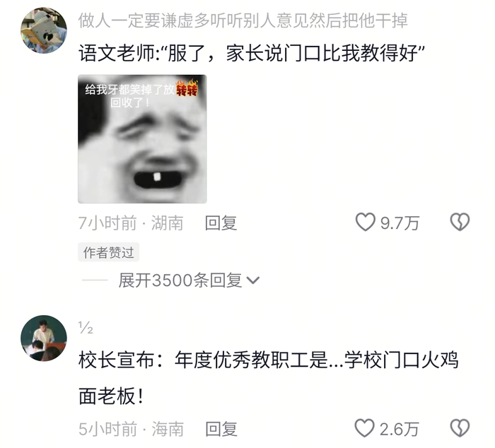
Task: Open the crying meme image attachment
Action: click(142, 139)
